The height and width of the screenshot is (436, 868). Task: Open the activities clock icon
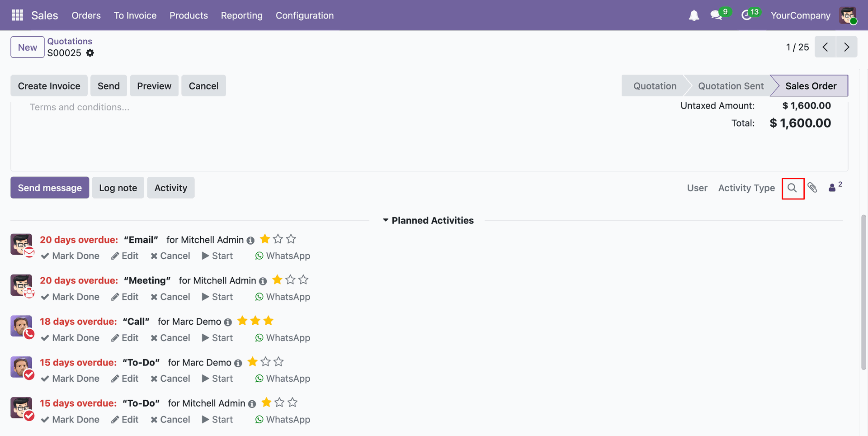point(747,16)
